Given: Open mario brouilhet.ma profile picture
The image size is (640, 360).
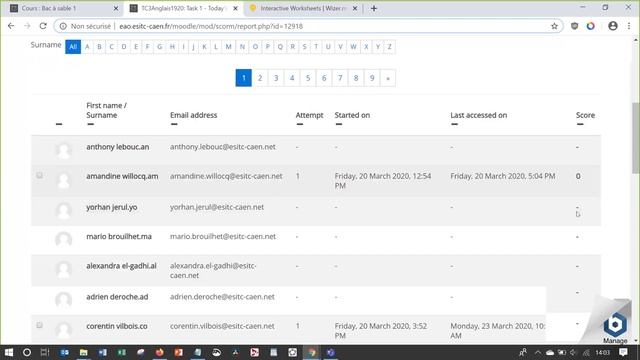Looking at the screenshot, I should [x=64, y=240].
